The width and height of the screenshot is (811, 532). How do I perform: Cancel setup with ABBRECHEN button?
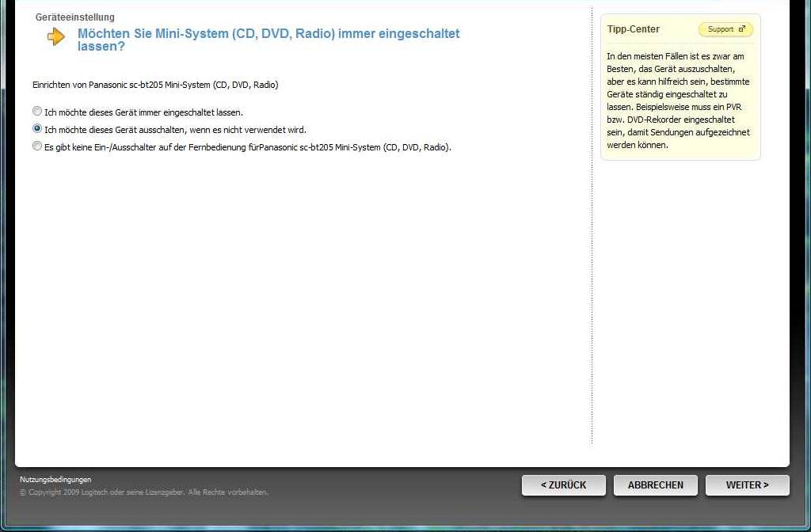[x=655, y=485]
